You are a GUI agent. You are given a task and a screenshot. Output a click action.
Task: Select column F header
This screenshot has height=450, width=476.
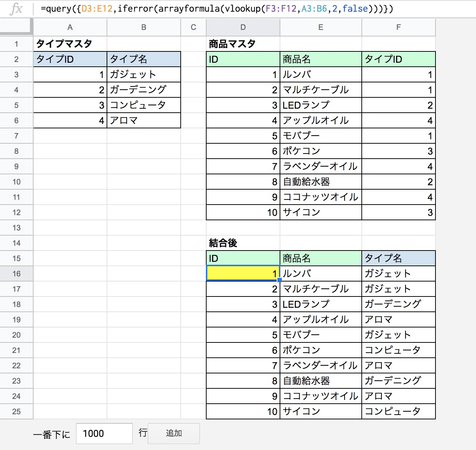click(398, 27)
